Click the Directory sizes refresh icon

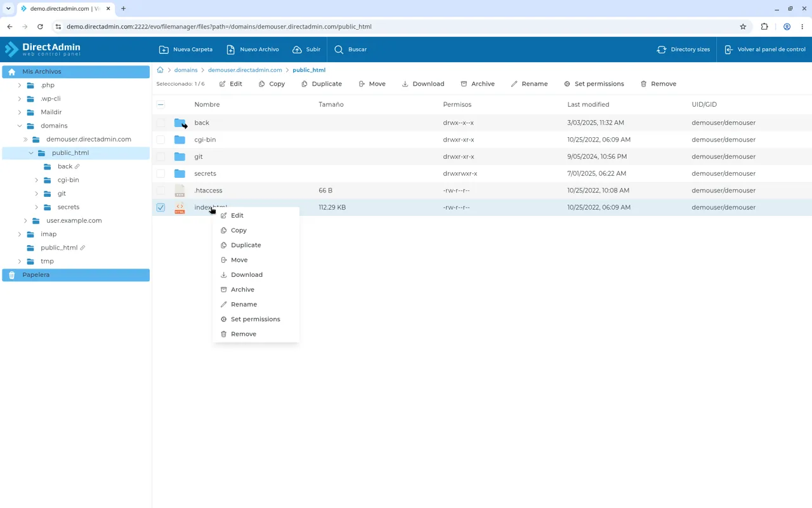(662, 50)
